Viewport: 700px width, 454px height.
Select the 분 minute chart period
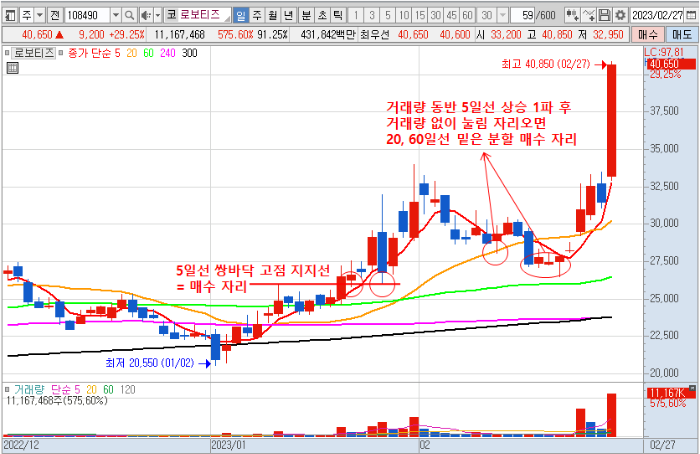306,16
